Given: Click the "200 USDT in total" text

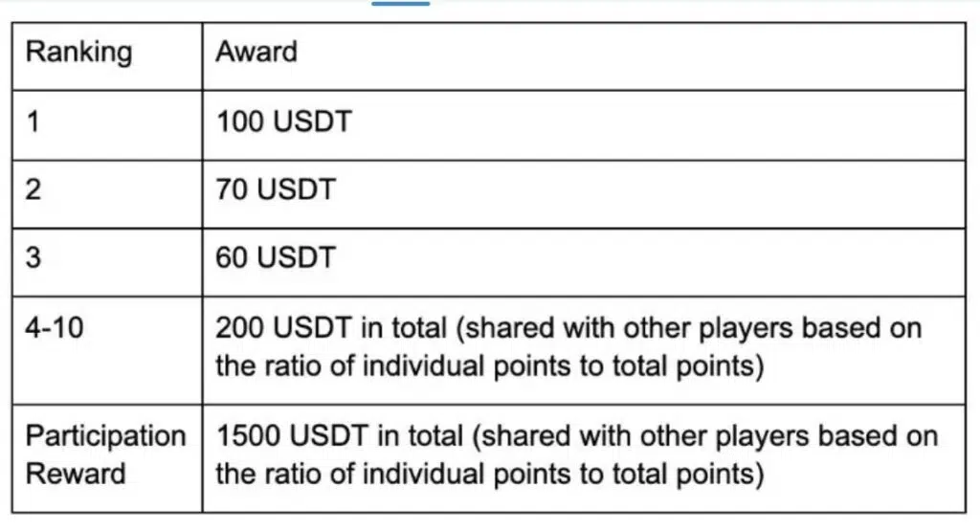Looking at the screenshot, I should [331, 328].
